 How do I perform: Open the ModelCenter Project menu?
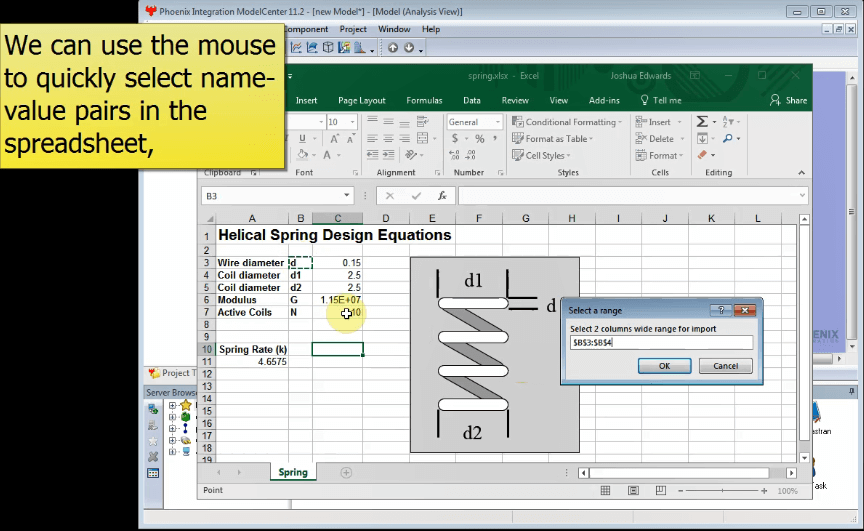point(353,29)
